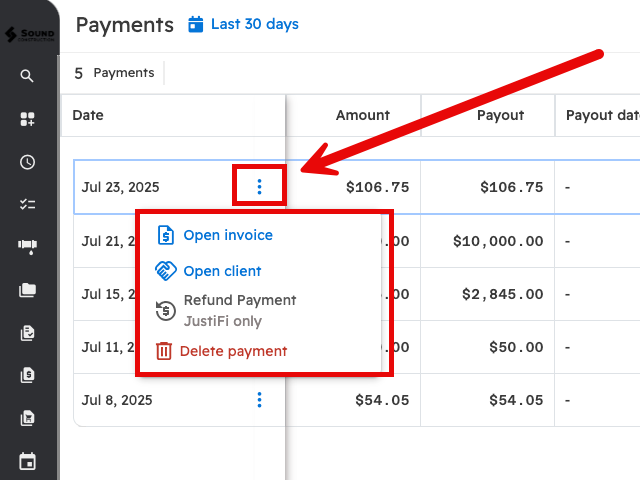Click the paint roller sidebar icon

click(x=27, y=246)
